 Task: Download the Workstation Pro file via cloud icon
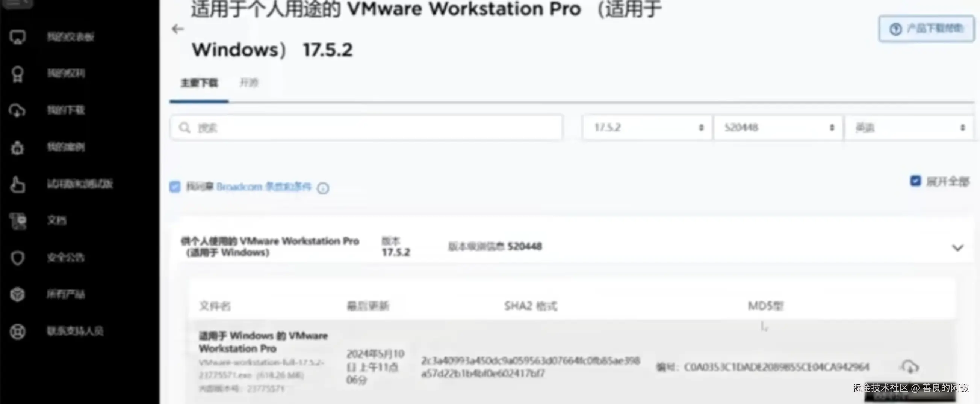click(910, 367)
